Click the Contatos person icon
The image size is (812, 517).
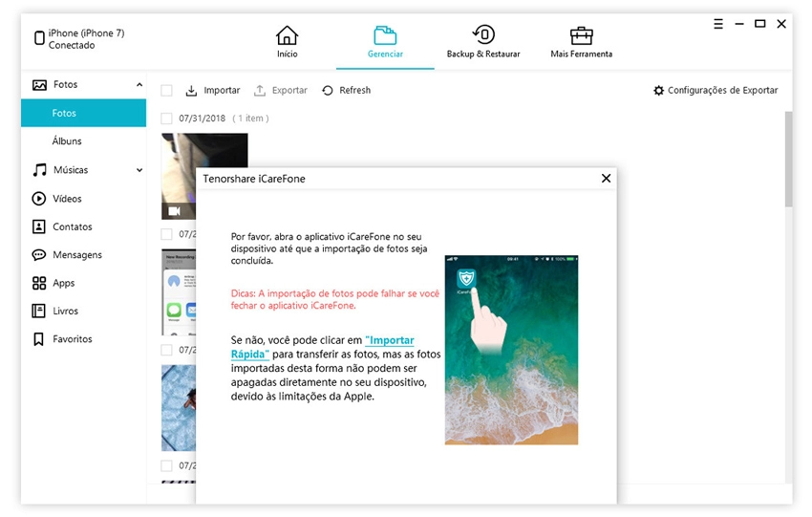click(x=39, y=226)
